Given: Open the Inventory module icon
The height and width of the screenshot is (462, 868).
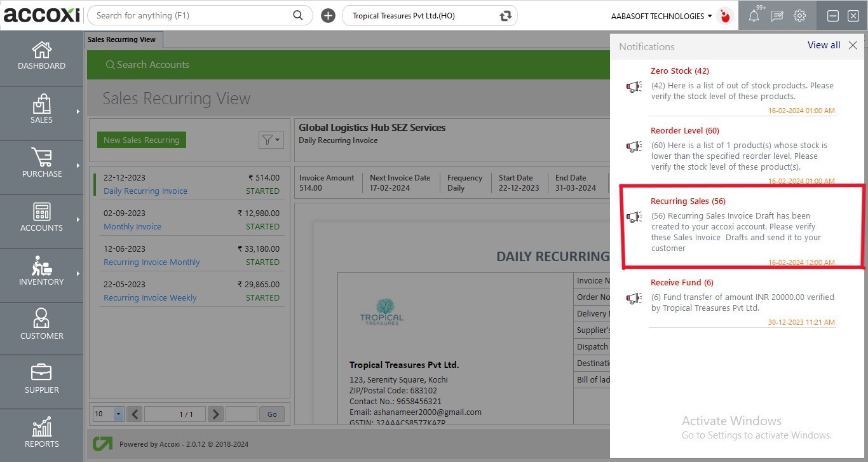Looking at the screenshot, I should (x=41, y=266).
